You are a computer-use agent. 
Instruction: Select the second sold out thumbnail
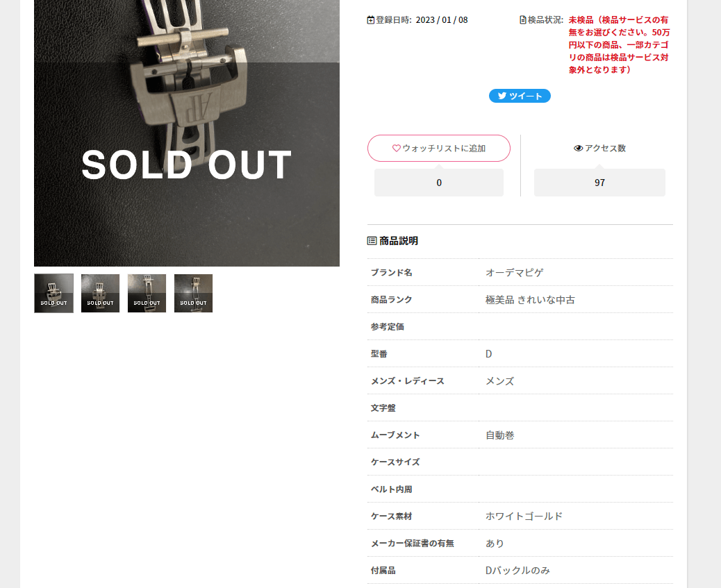(100, 294)
